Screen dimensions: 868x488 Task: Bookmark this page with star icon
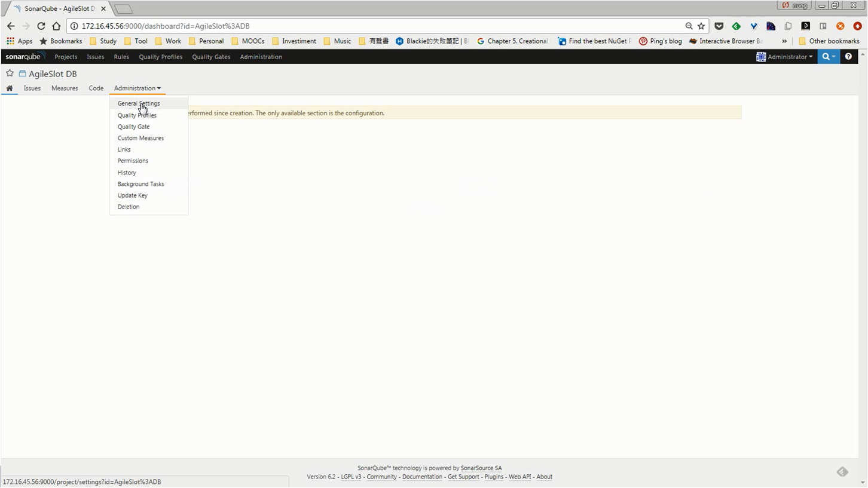(701, 26)
